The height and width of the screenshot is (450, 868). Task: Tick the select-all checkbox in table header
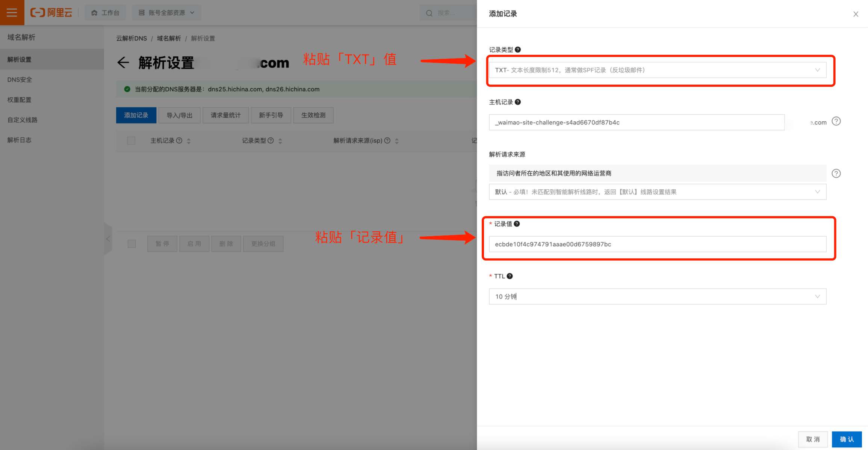point(131,141)
